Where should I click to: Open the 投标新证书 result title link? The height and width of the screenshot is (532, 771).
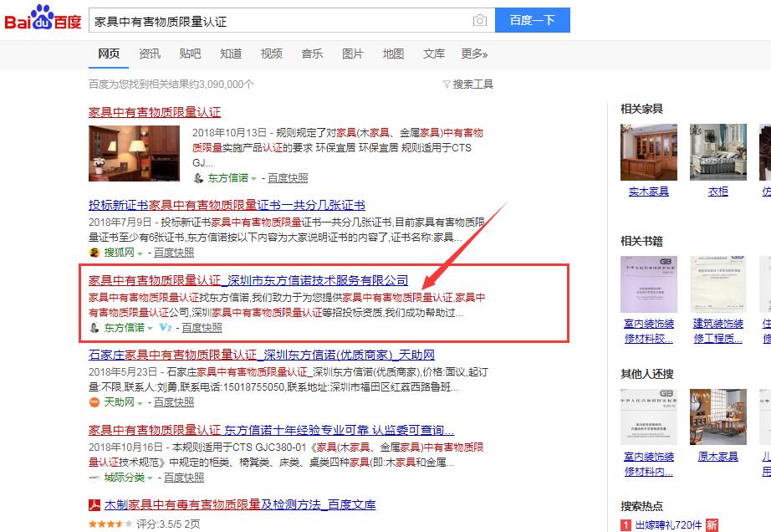227,205
